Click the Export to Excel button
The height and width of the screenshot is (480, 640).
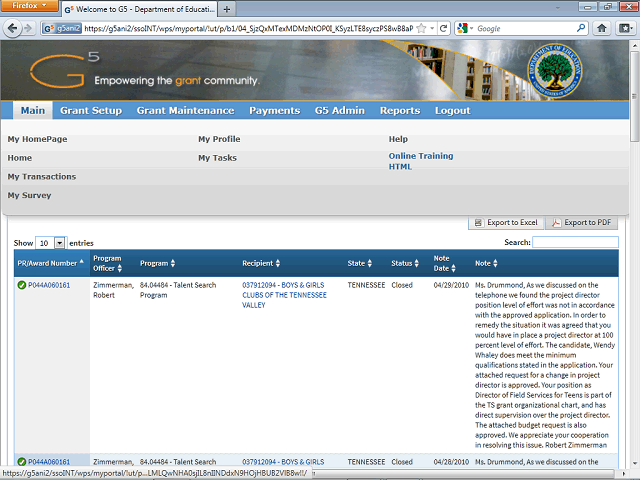(x=506, y=223)
